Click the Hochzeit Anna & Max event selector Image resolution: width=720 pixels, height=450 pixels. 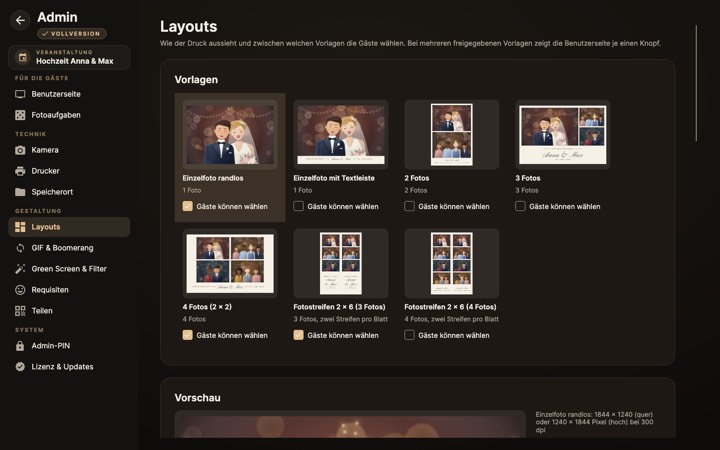69,57
